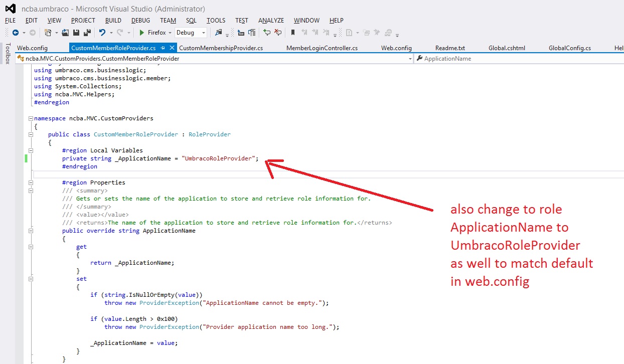The image size is (624, 364).
Task: Switch to the Global.cshtml tab
Action: pos(507,48)
